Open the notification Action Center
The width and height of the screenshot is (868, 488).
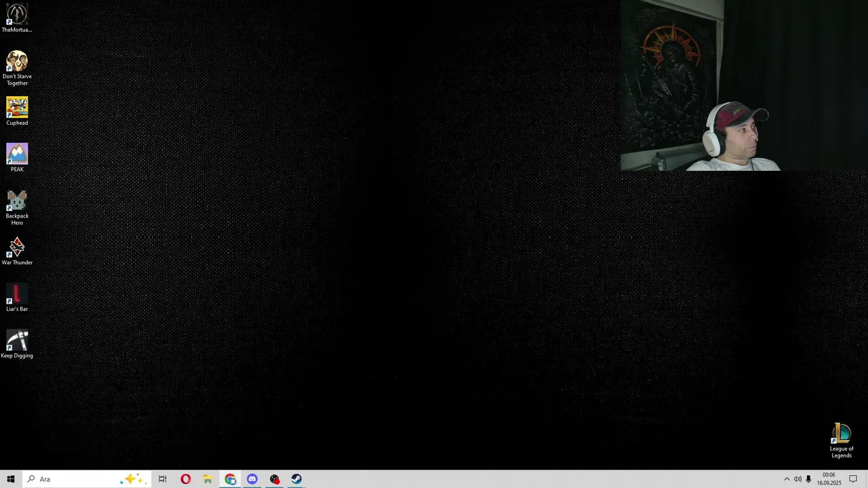[x=853, y=479]
